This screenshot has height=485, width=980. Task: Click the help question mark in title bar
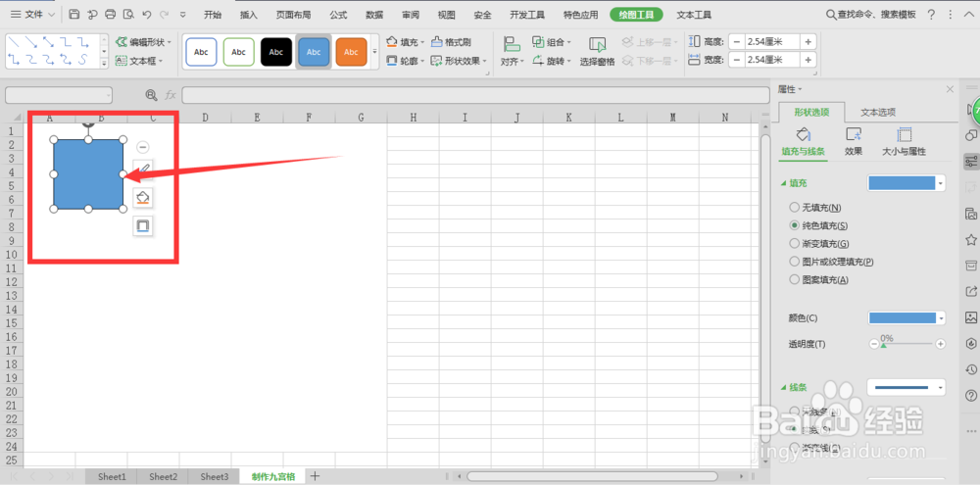coord(931,15)
